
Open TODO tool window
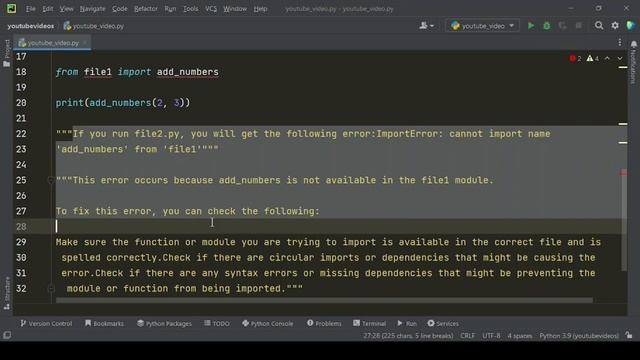pyautogui.click(x=217, y=323)
